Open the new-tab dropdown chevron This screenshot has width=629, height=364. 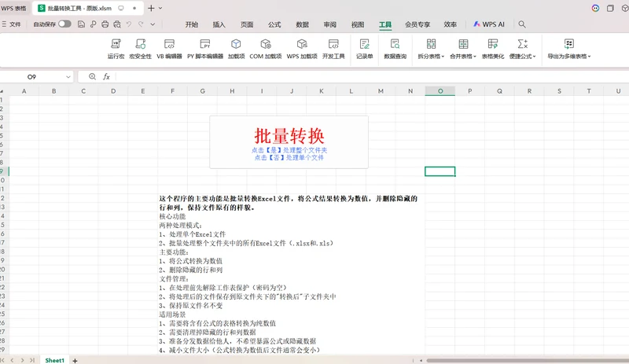coord(160,8)
